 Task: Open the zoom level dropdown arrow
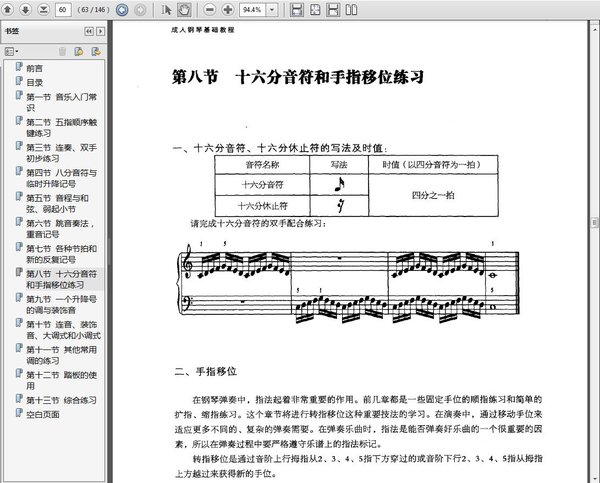coord(272,10)
